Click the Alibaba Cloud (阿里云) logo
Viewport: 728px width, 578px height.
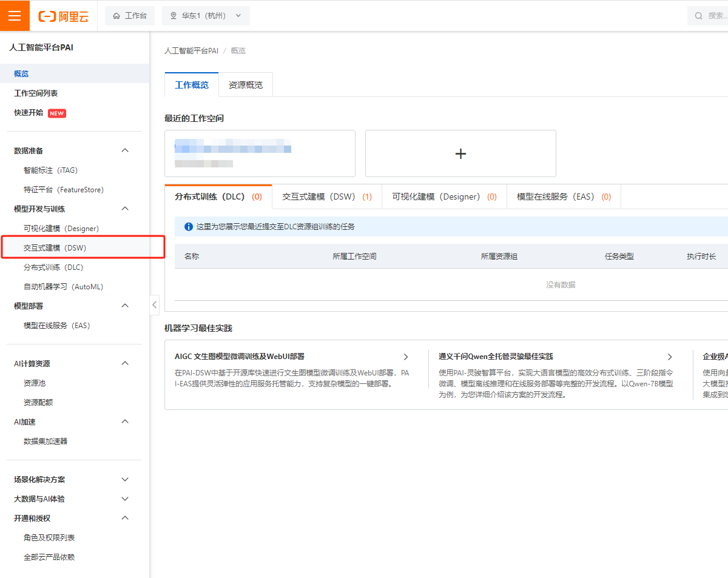coord(64,16)
